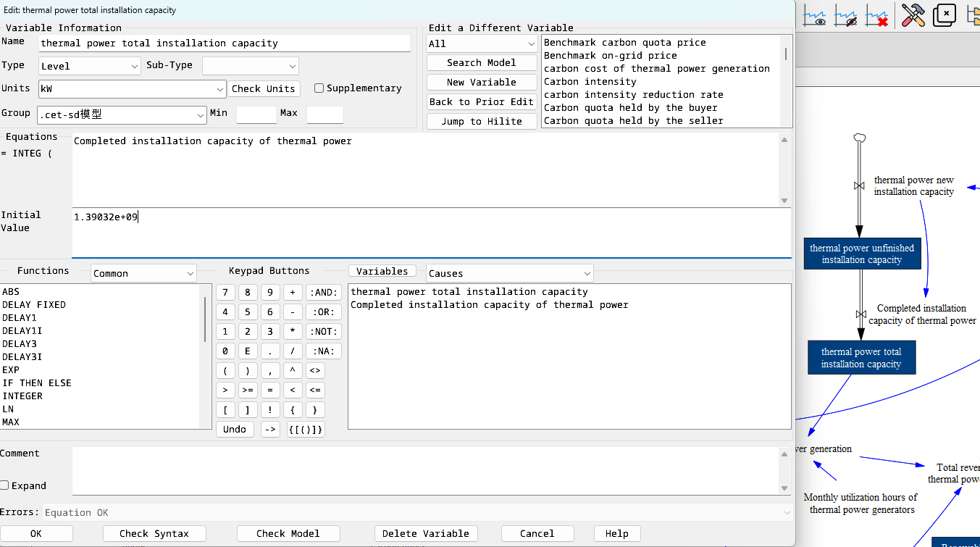980x547 pixels.
Task: Click the show graph eye icon
Action: (x=816, y=15)
